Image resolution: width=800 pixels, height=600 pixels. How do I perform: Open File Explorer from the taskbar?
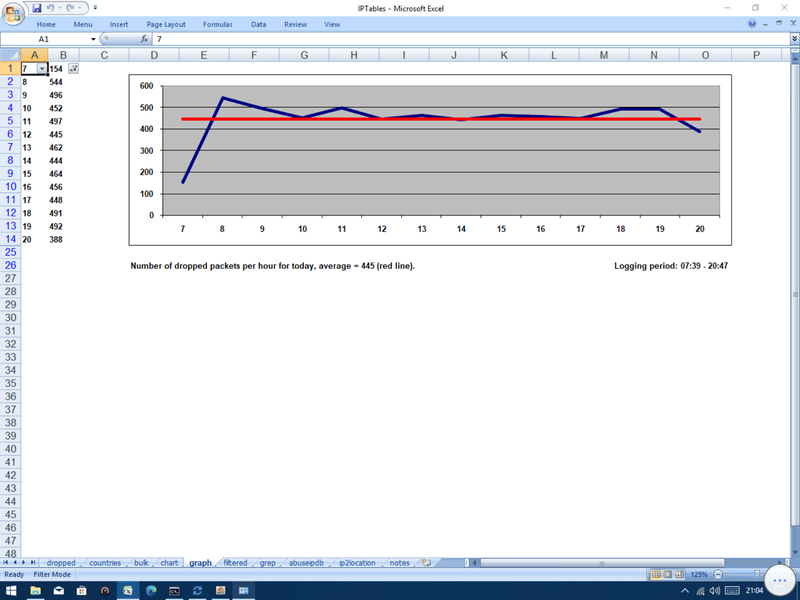click(x=36, y=590)
